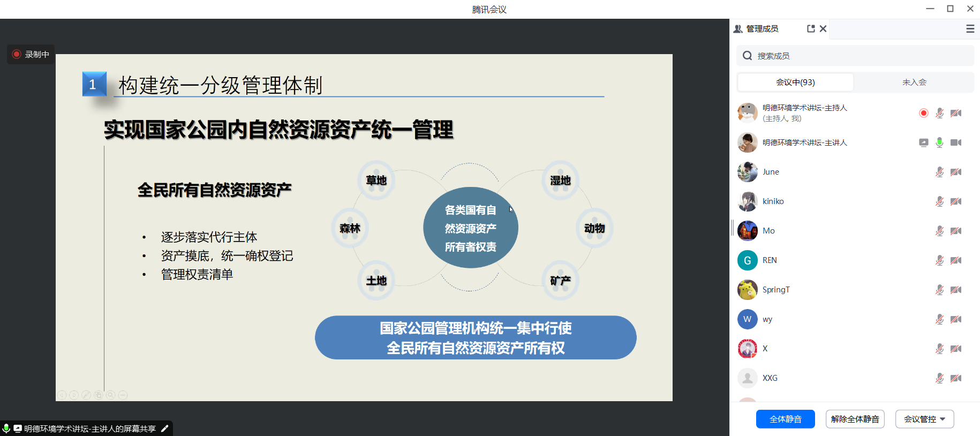Mute the presenter's active microphone
This screenshot has width=980, height=436.
click(939, 142)
